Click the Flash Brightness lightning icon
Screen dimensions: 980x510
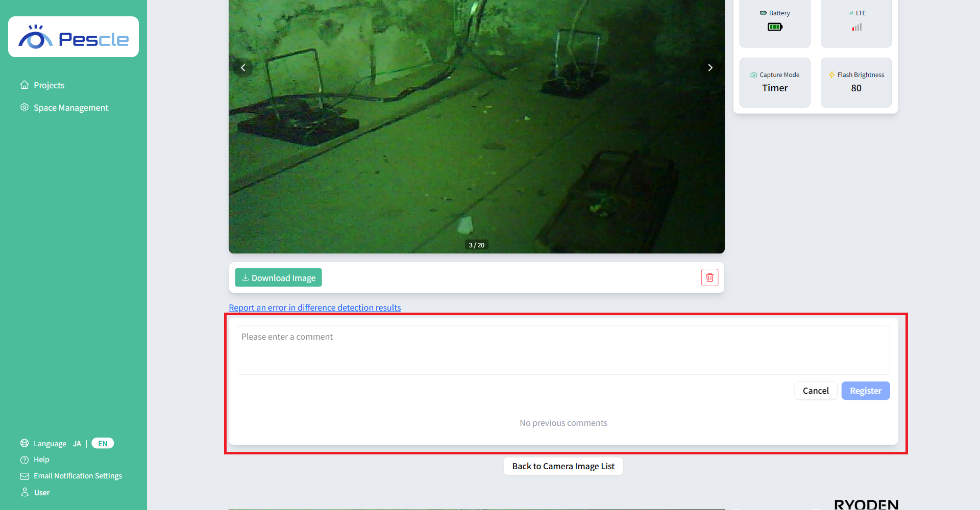click(831, 74)
